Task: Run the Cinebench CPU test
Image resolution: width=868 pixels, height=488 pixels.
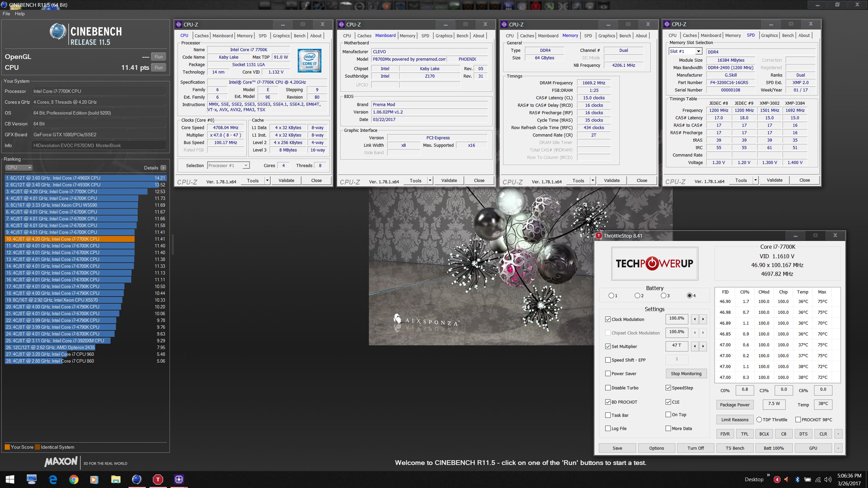Action: coord(159,67)
